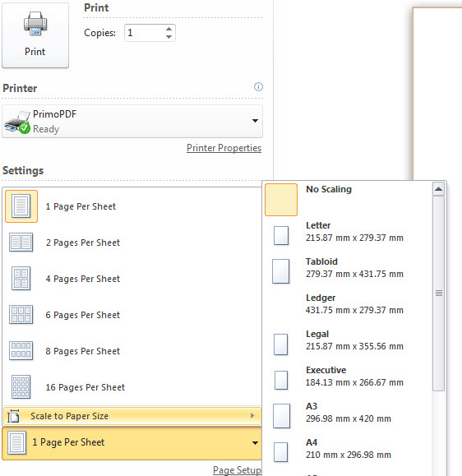Choose the 16 Pages Per Sheet icon
This screenshot has height=476, width=462.
click(21, 386)
